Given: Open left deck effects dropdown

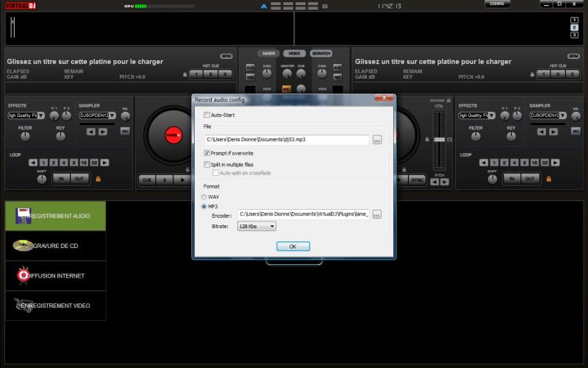Looking at the screenshot, I should [26, 116].
